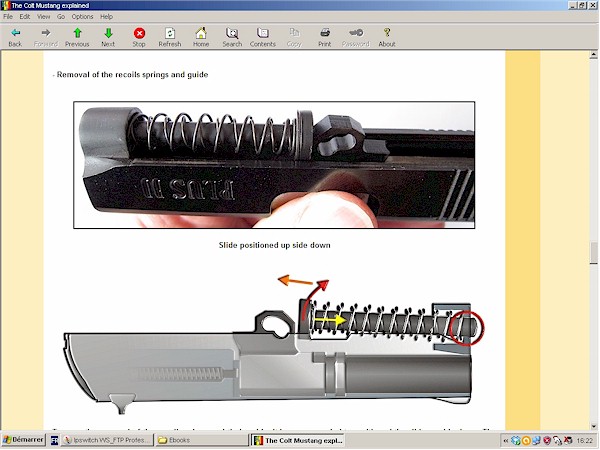Open the File menu

point(8,16)
